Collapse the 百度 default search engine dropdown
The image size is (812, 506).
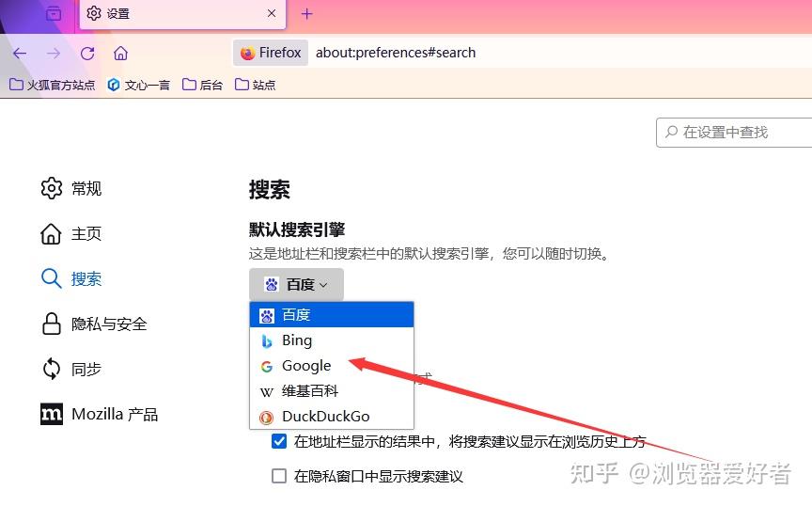point(296,285)
